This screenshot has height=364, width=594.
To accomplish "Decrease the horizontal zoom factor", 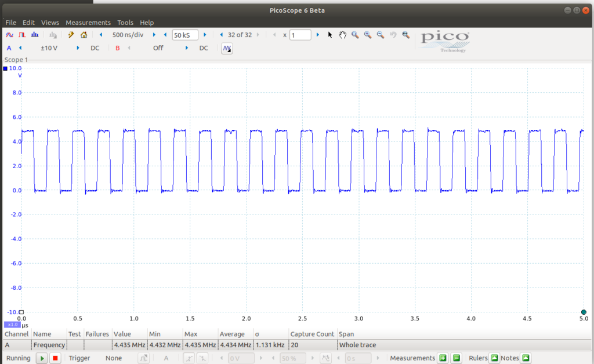I will point(274,35).
